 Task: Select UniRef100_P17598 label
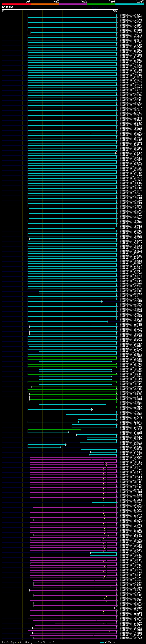[x=131, y=57]
